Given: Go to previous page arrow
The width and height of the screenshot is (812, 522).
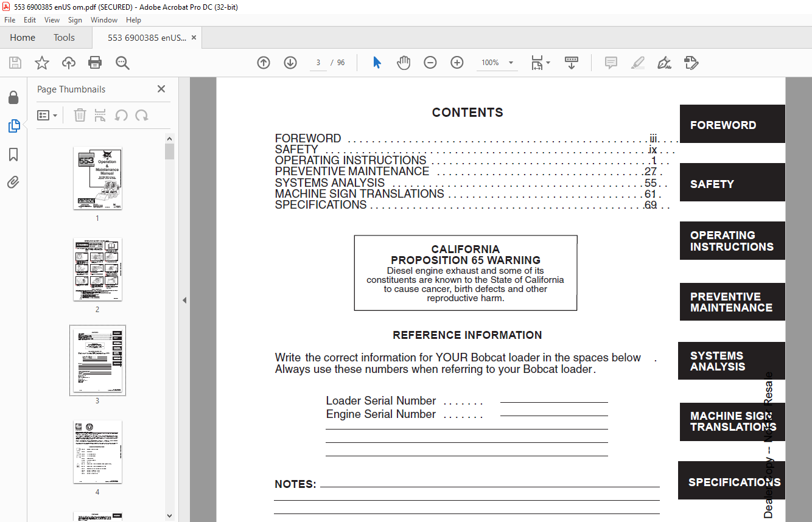Looking at the screenshot, I should coord(264,63).
